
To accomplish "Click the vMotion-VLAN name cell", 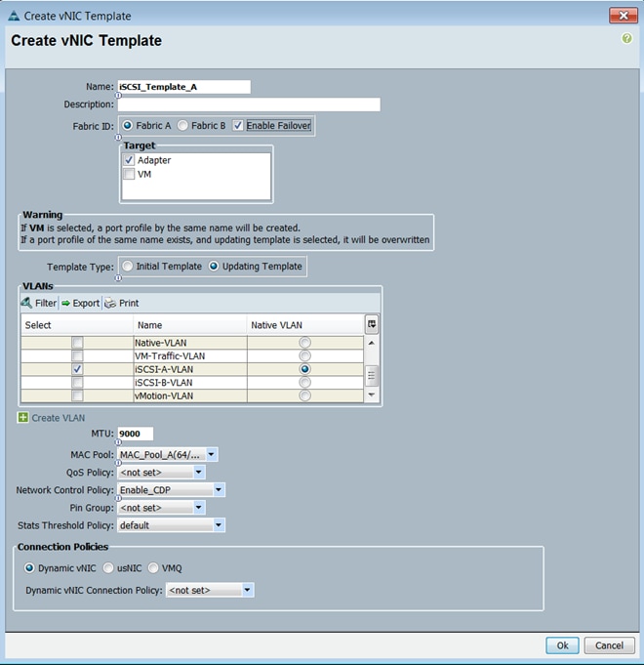I will [190, 395].
